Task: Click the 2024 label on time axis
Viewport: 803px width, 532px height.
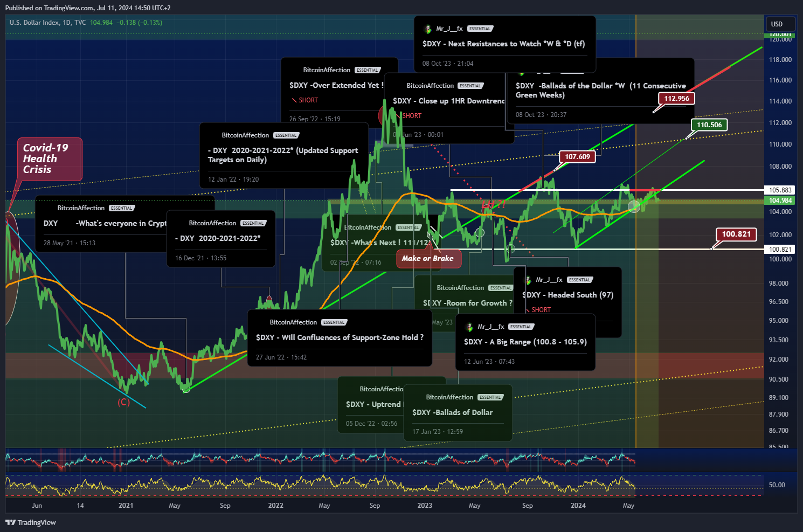Action: coord(578,506)
